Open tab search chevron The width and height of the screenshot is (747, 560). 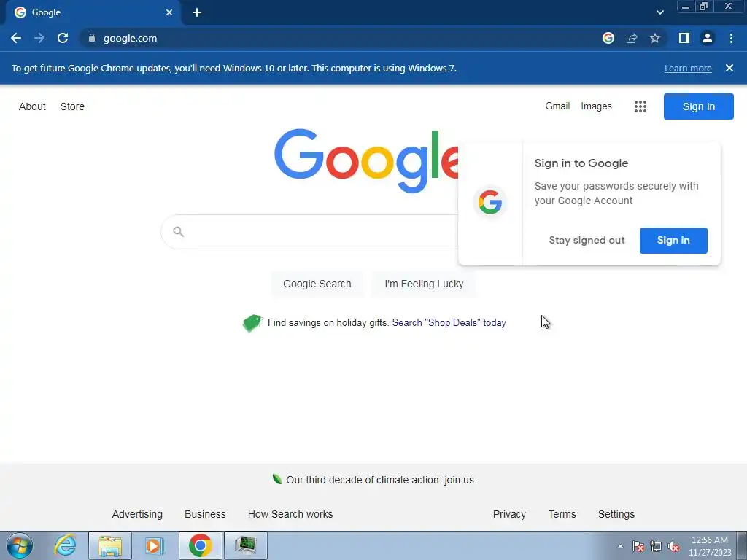(659, 12)
